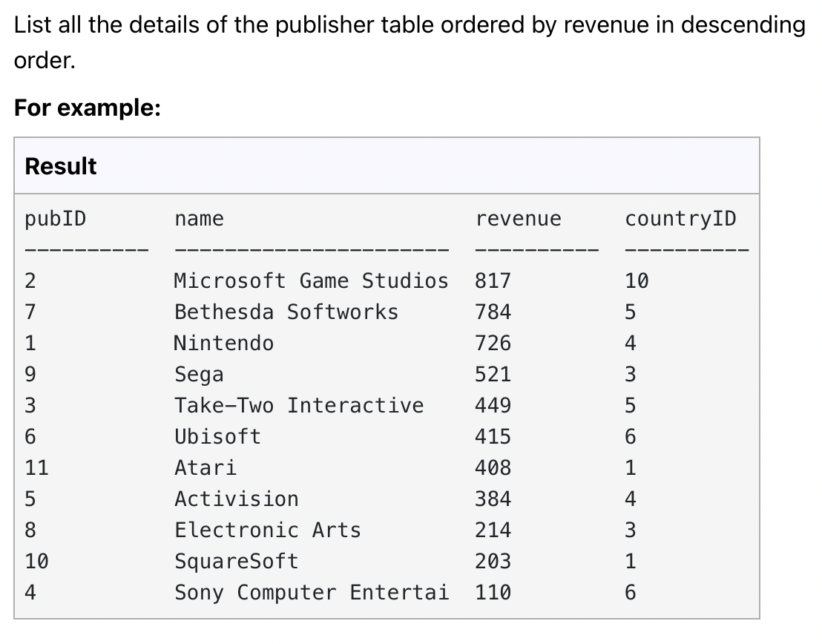
Task: Select 'Take-Two Interactive' name cell
Action: [x=299, y=405]
